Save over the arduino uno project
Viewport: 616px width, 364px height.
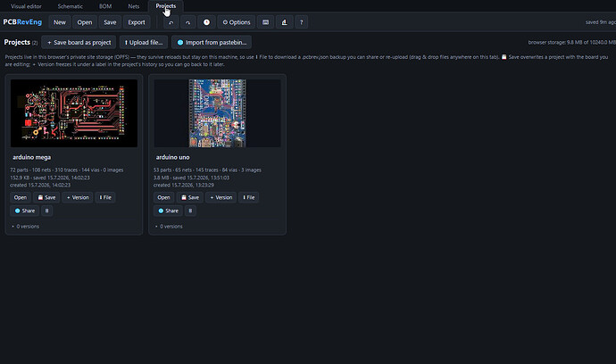coord(190,197)
